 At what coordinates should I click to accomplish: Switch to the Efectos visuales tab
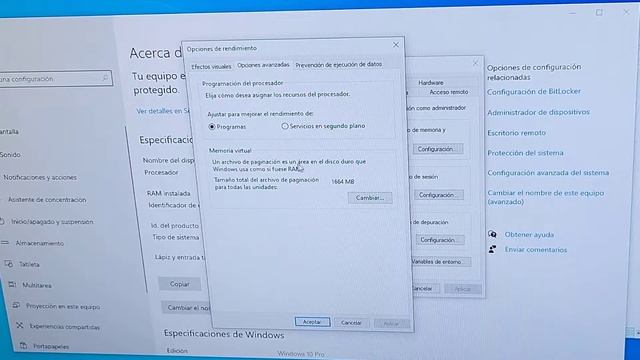pos(211,66)
